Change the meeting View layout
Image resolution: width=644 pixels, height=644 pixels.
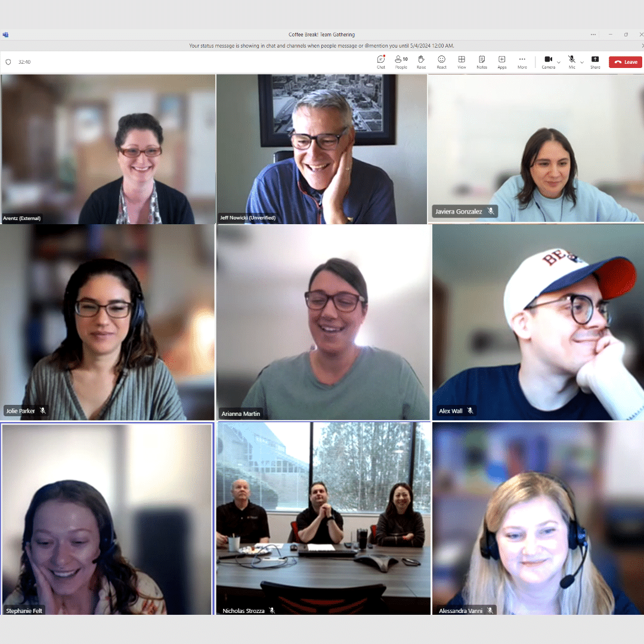(x=462, y=62)
